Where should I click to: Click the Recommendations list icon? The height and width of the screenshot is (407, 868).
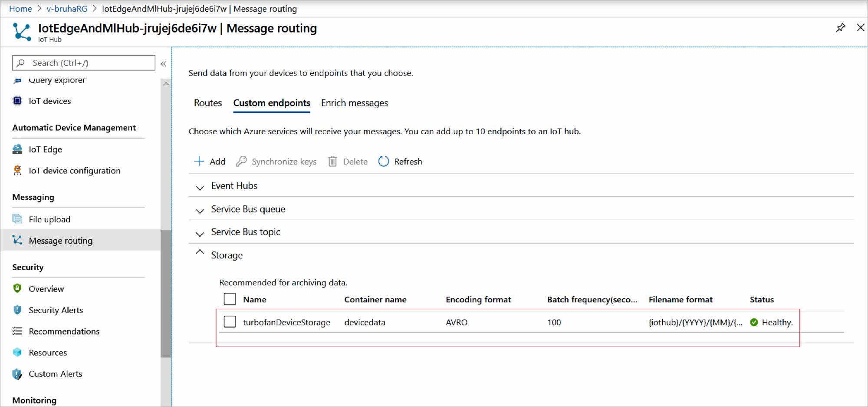[17, 331]
